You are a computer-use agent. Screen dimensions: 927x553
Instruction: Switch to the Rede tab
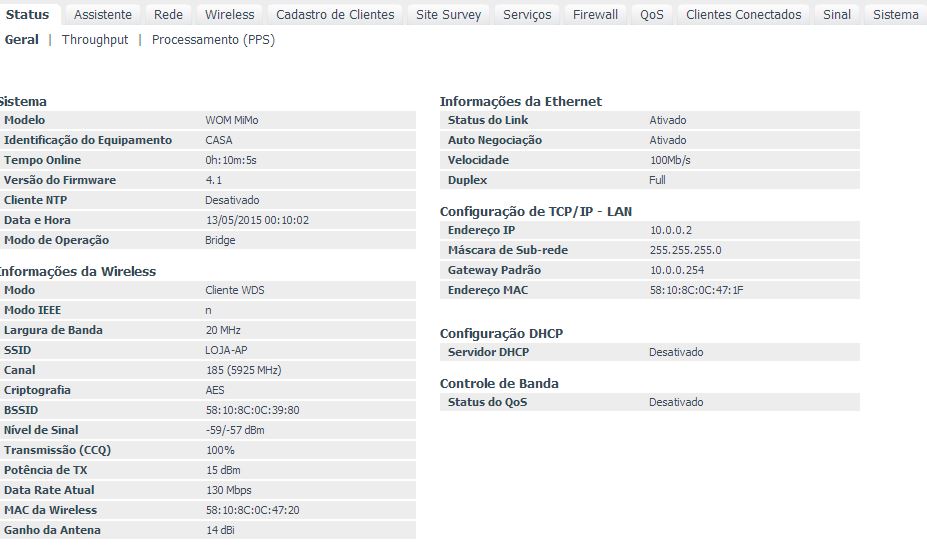pyautogui.click(x=168, y=14)
